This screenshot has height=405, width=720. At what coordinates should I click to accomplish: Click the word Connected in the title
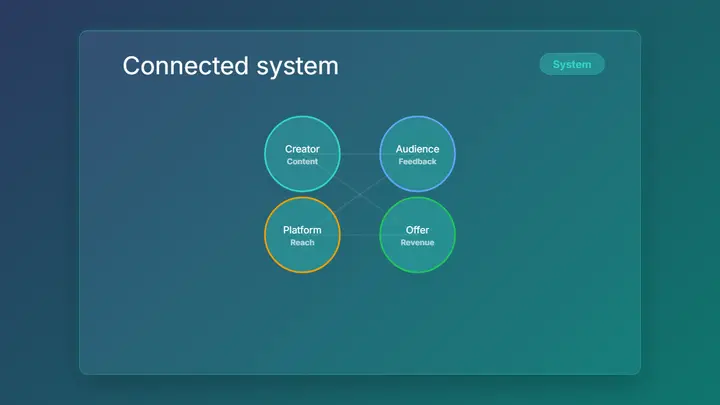[186, 66]
